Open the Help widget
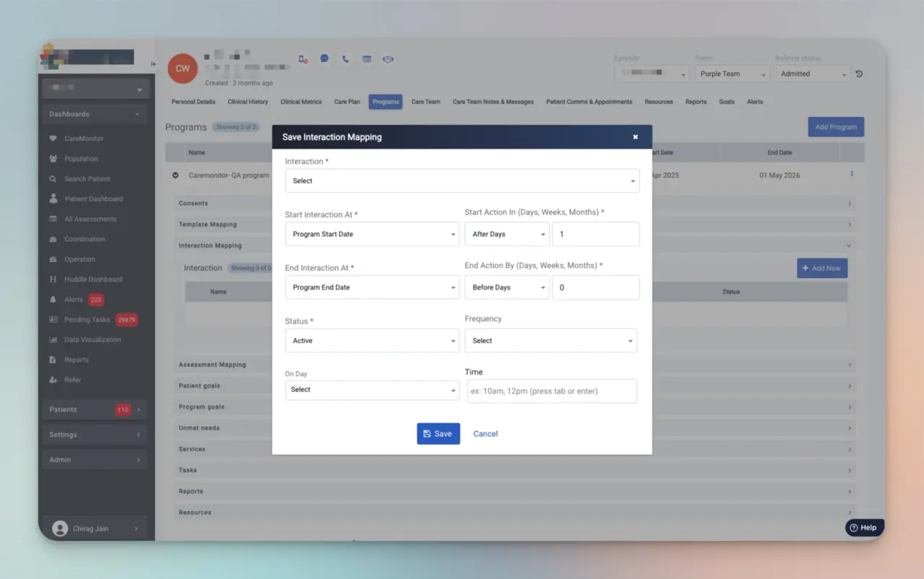 click(x=864, y=528)
